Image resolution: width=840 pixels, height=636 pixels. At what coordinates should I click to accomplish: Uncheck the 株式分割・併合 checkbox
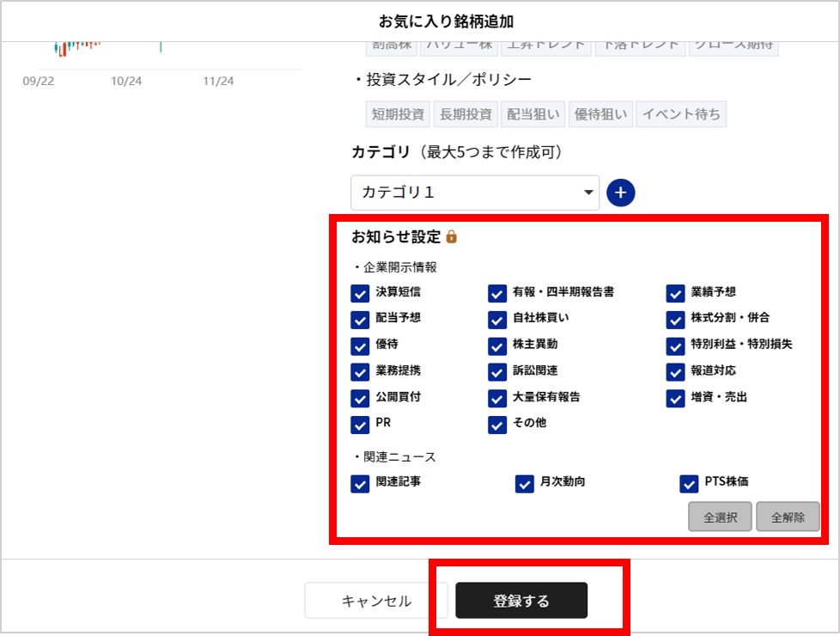click(676, 319)
